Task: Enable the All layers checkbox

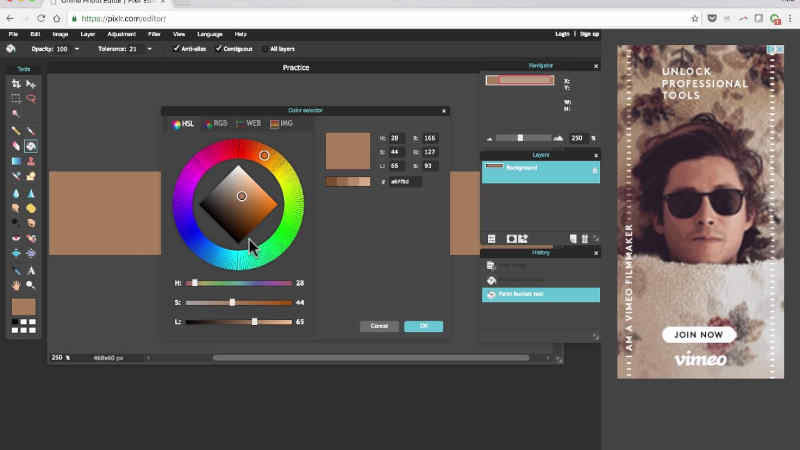Action: point(265,48)
